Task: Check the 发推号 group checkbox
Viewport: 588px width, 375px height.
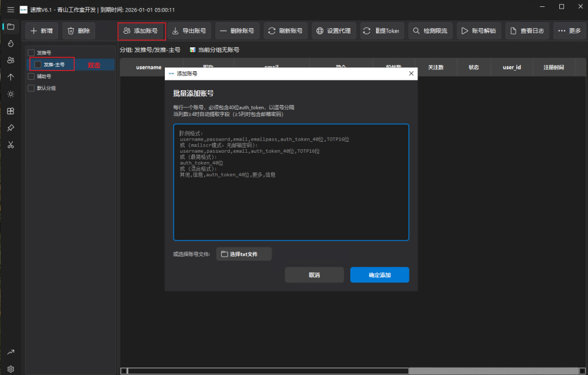Action: pyautogui.click(x=32, y=52)
